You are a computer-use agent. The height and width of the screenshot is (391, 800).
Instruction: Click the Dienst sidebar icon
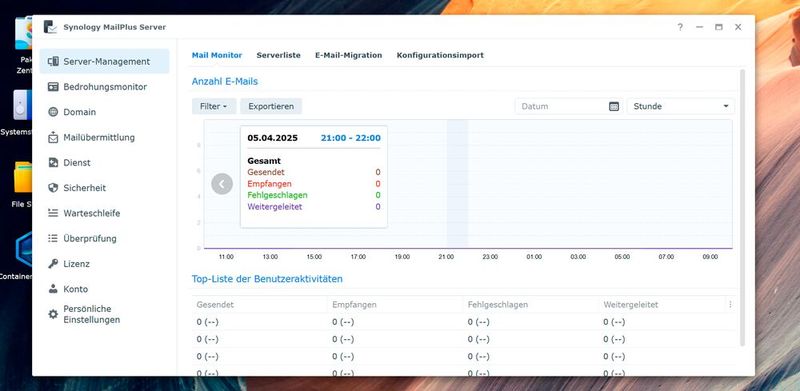pos(53,162)
